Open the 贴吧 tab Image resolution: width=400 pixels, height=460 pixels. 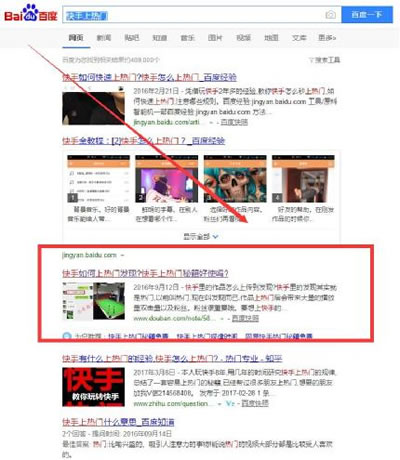[132, 38]
